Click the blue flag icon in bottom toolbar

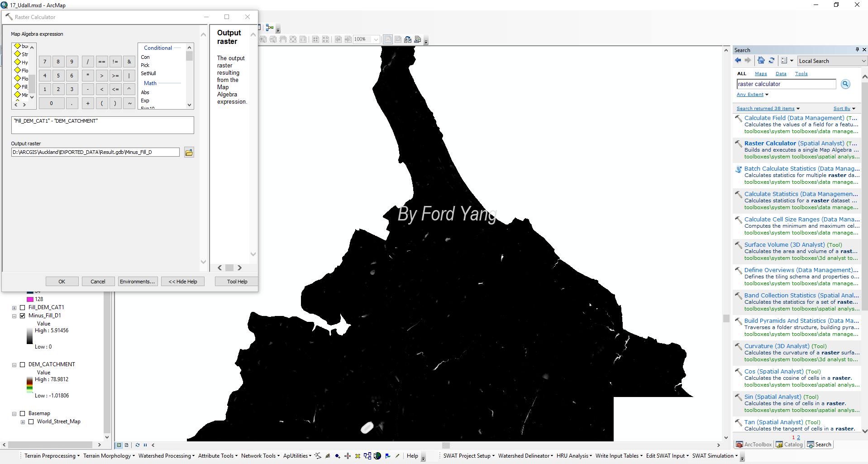click(x=388, y=456)
